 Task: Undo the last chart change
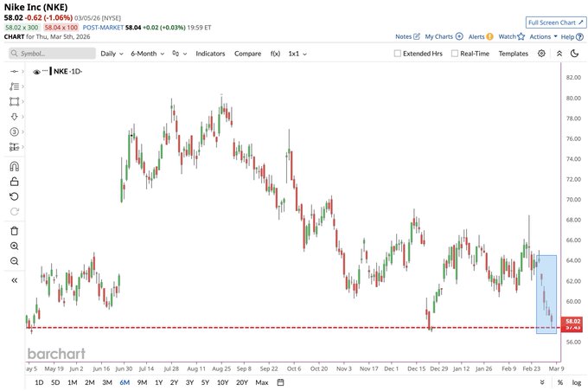[x=14, y=196]
